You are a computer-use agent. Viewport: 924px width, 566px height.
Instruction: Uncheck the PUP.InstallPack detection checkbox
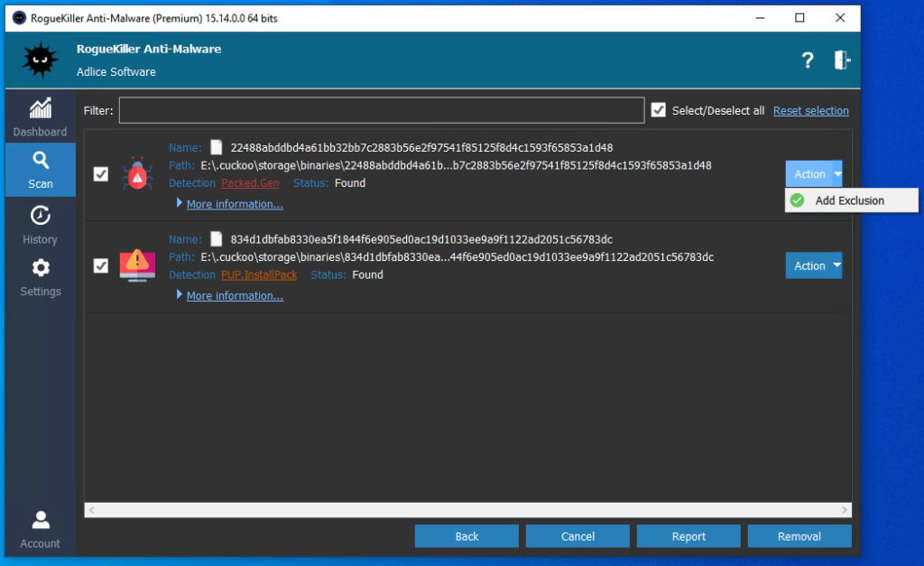101,265
